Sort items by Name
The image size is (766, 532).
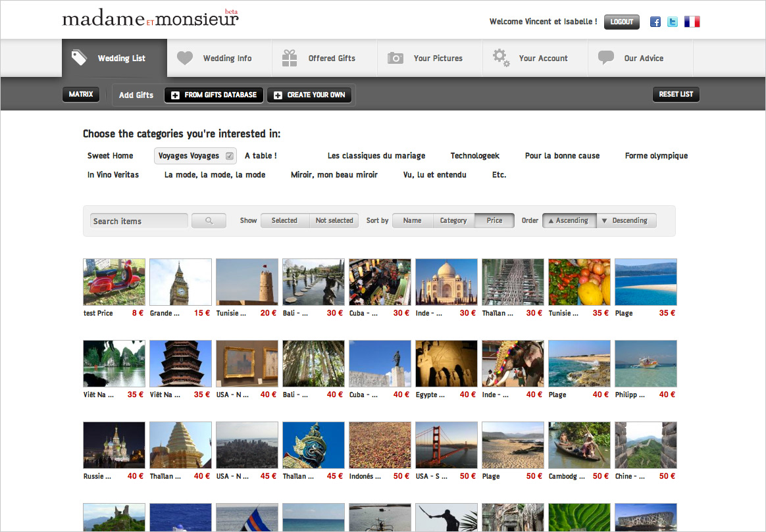coord(413,220)
